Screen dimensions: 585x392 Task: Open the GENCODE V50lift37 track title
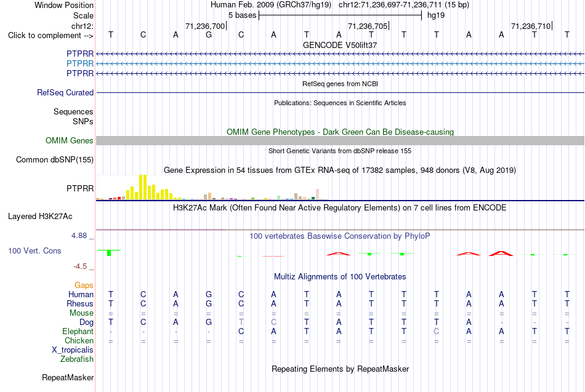pyautogui.click(x=340, y=45)
